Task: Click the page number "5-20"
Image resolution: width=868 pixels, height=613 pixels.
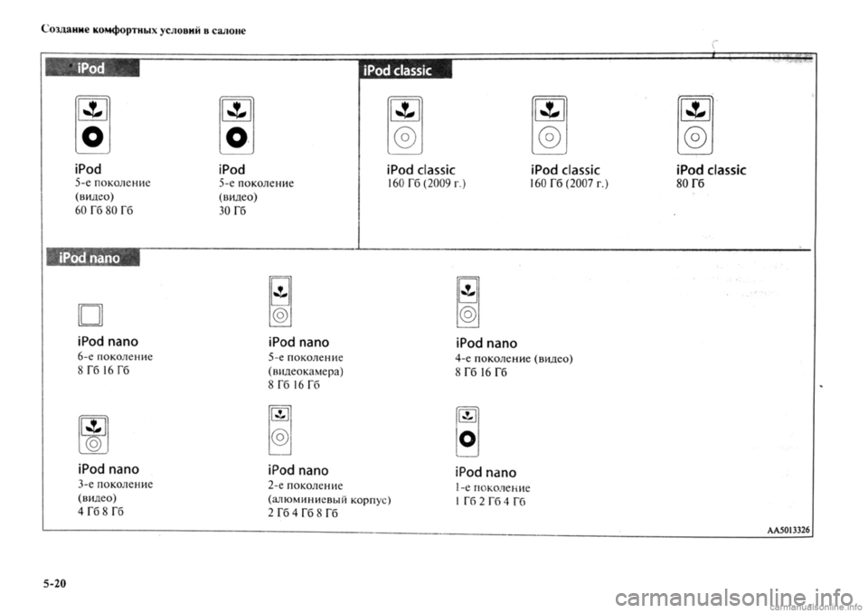Action: point(55,583)
